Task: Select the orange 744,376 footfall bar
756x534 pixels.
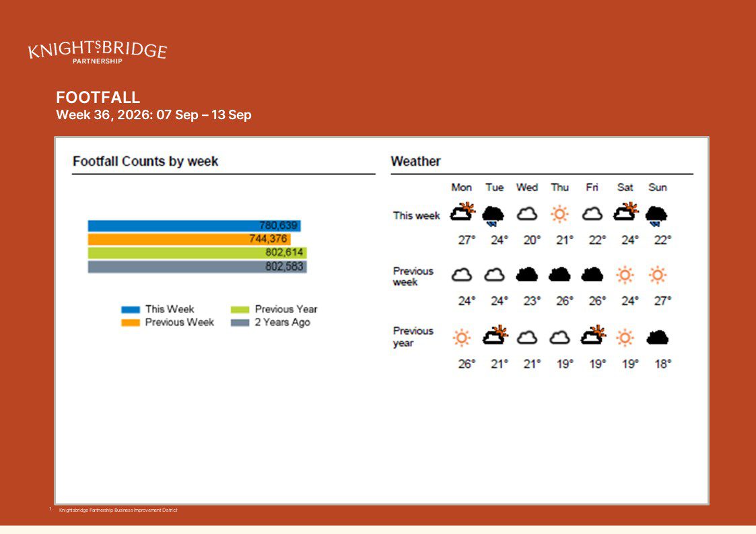Action: tap(189, 239)
